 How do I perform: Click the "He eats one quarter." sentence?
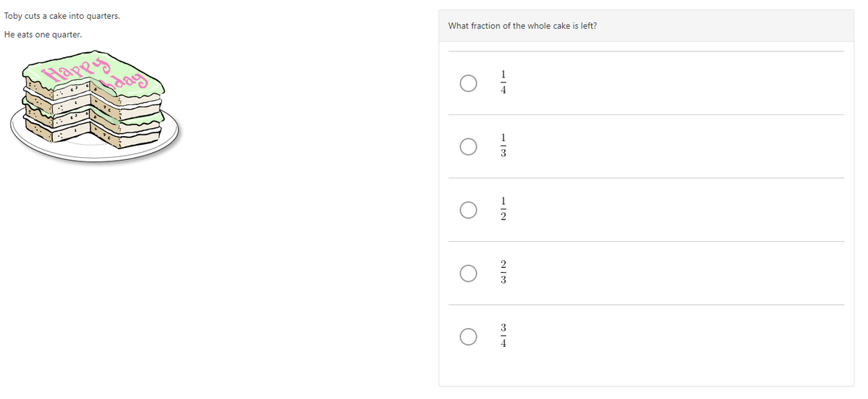[43, 35]
